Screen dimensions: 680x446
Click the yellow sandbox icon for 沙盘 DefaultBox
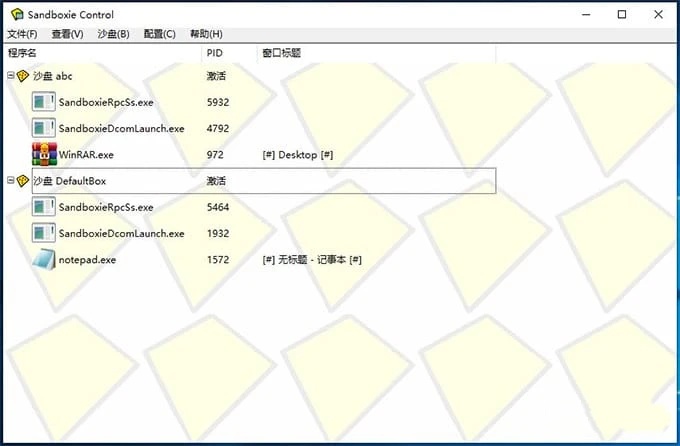pos(23,181)
